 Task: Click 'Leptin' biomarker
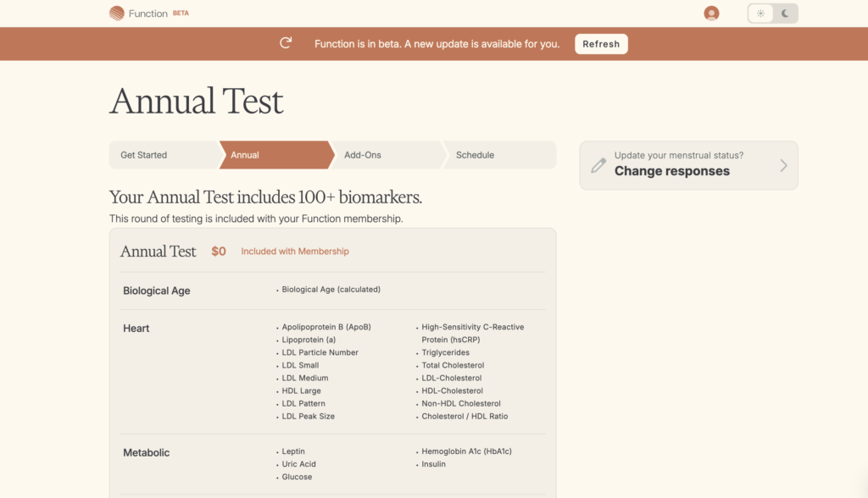coord(293,451)
